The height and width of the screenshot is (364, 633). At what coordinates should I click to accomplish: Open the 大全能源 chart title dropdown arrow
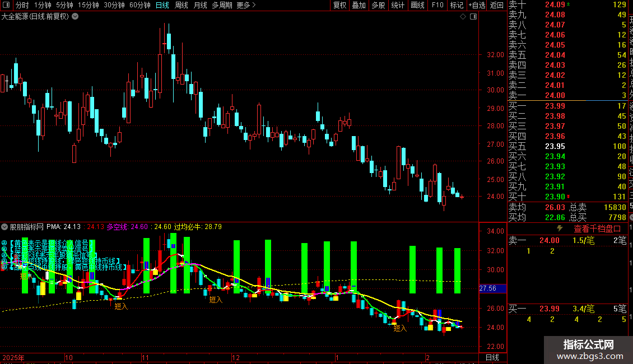coord(75,17)
